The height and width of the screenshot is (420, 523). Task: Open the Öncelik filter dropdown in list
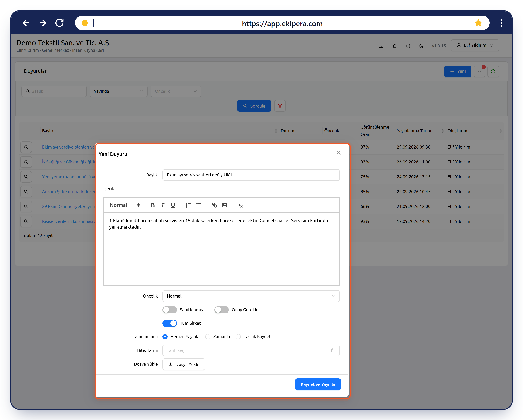176,91
